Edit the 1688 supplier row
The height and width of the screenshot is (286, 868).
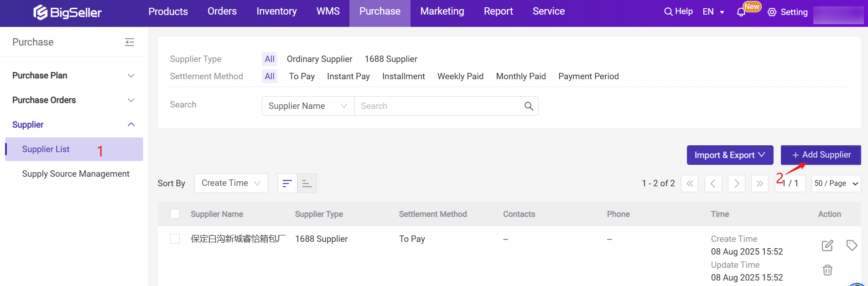[x=827, y=246]
